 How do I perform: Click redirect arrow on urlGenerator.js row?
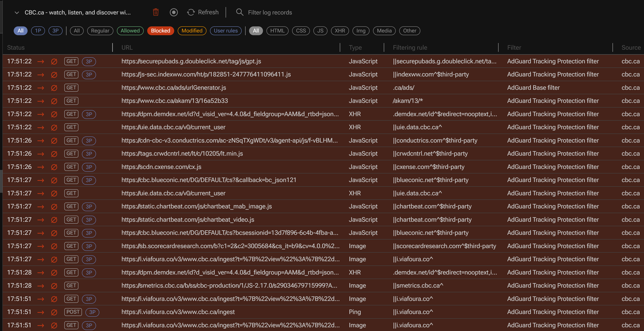[40, 88]
